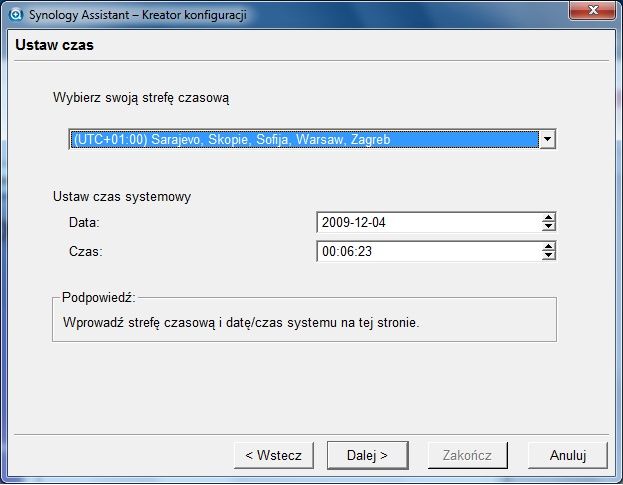
Task: Click the Czas time field 00:06:23
Action: click(x=429, y=251)
